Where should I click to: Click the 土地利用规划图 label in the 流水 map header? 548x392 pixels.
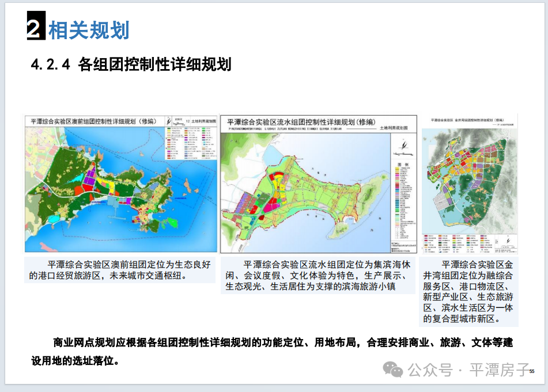click(394, 128)
